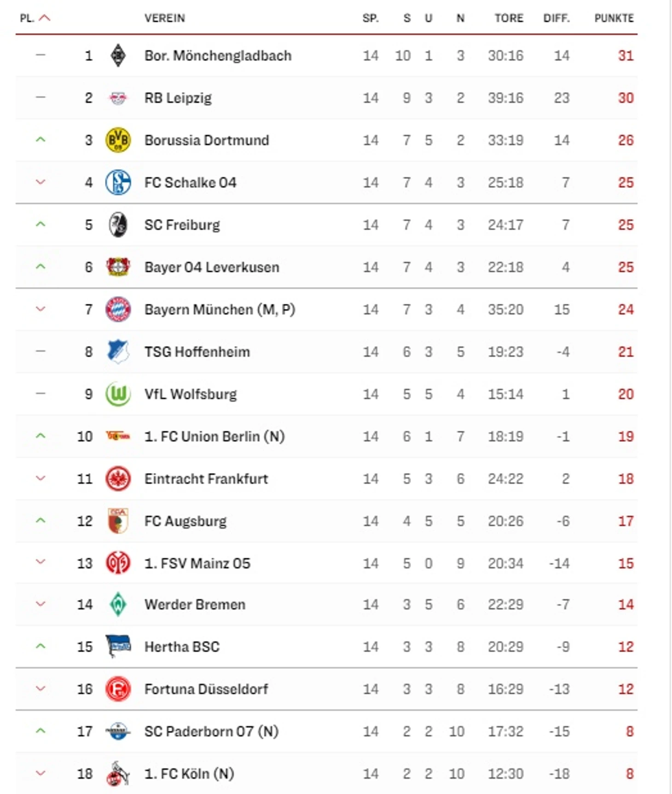Viewport: 672px width, 794px height.
Task: Sort by the TORE column header
Action: 509,18
